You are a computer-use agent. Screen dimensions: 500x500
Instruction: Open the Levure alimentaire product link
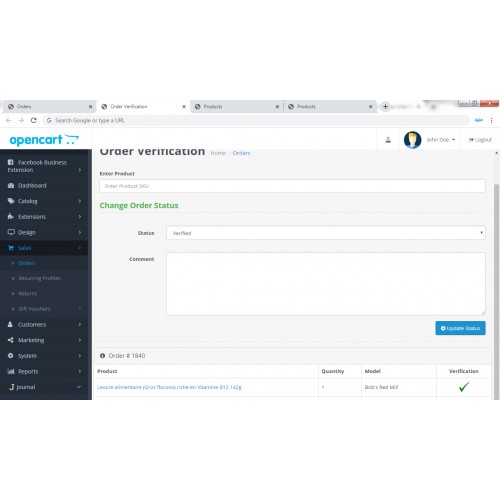tap(169, 387)
